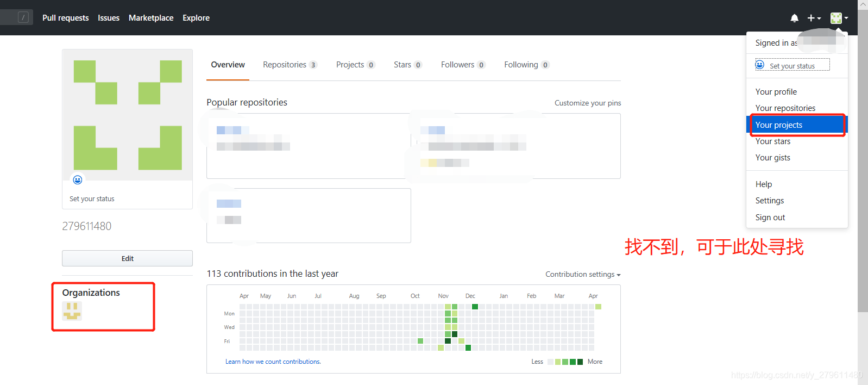Open the Following tab
The width and height of the screenshot is (868, 385).
click(x=527, y=65)
